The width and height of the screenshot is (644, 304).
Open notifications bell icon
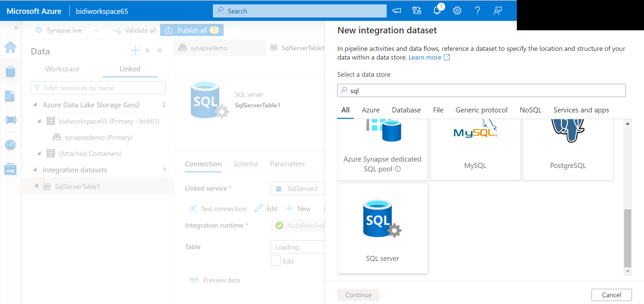437,11
